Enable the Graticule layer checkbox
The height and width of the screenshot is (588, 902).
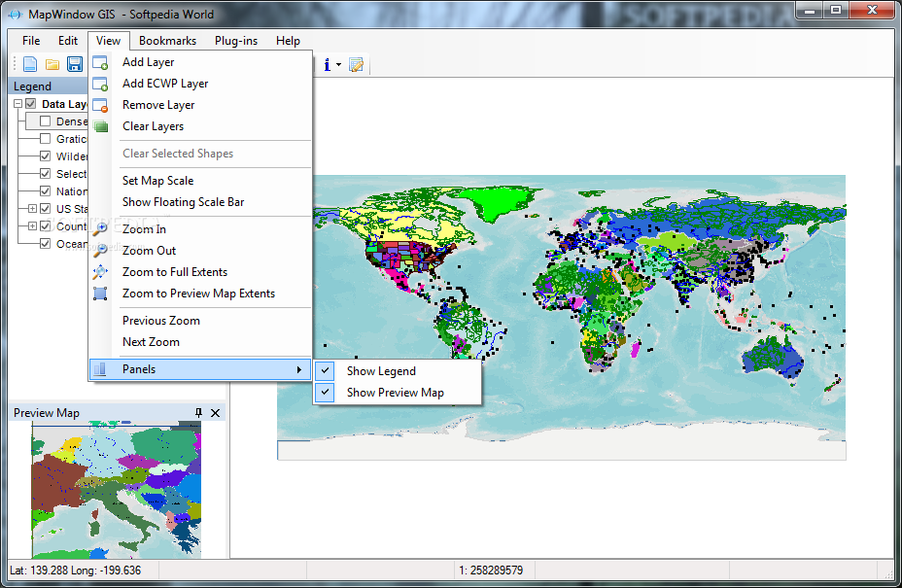point(46,139)
